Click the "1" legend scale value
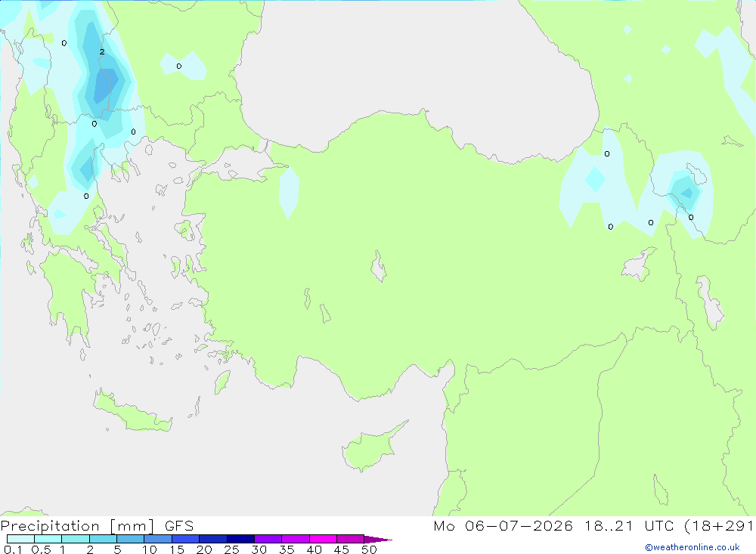This screenshot has height=554, width=756. tap(62, 549)
